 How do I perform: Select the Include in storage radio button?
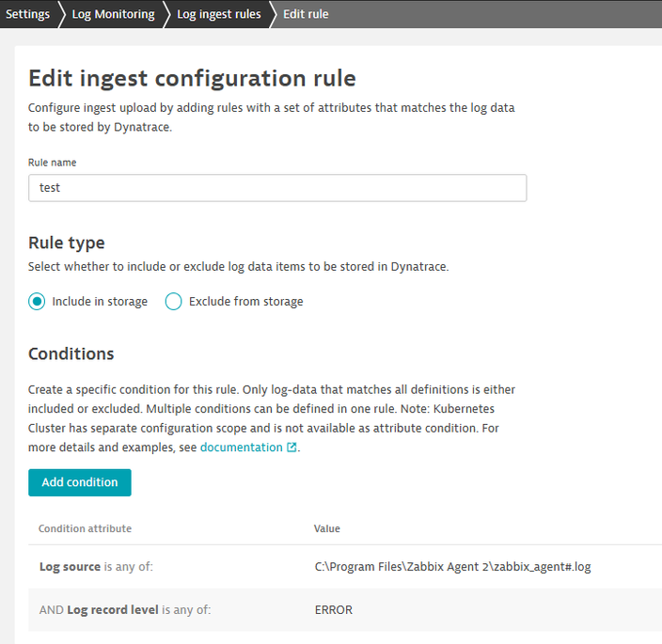(x=38, y=302)
